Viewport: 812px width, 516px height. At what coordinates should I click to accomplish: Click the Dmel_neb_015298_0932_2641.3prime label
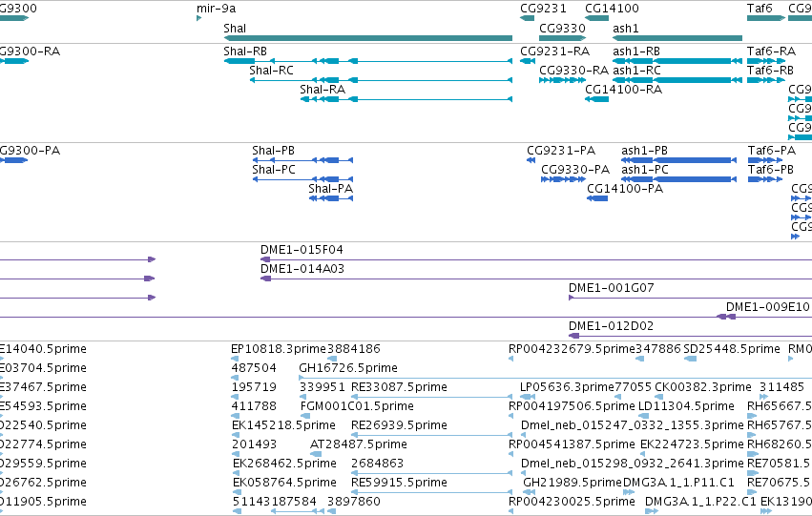click(x=633, y=464)
